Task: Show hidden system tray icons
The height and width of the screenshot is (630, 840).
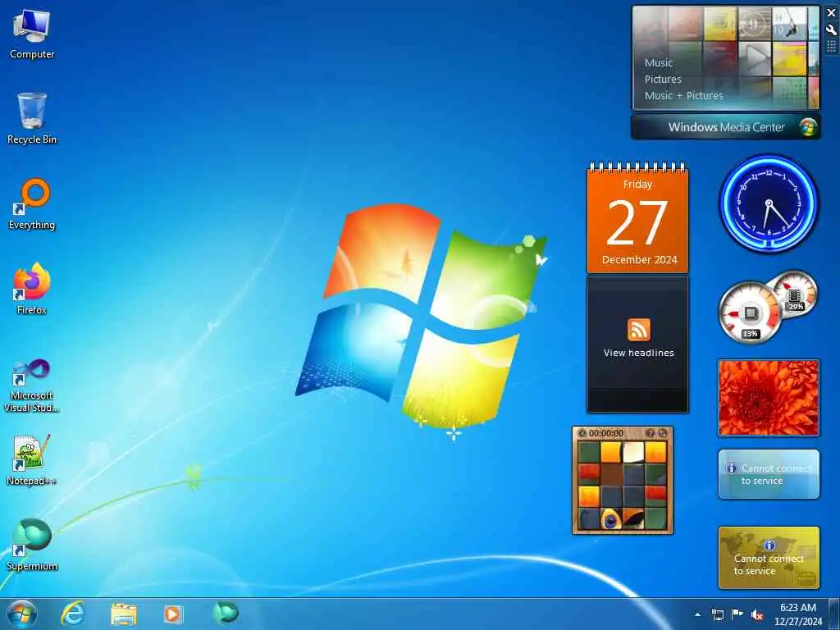Action: point(697,614)
